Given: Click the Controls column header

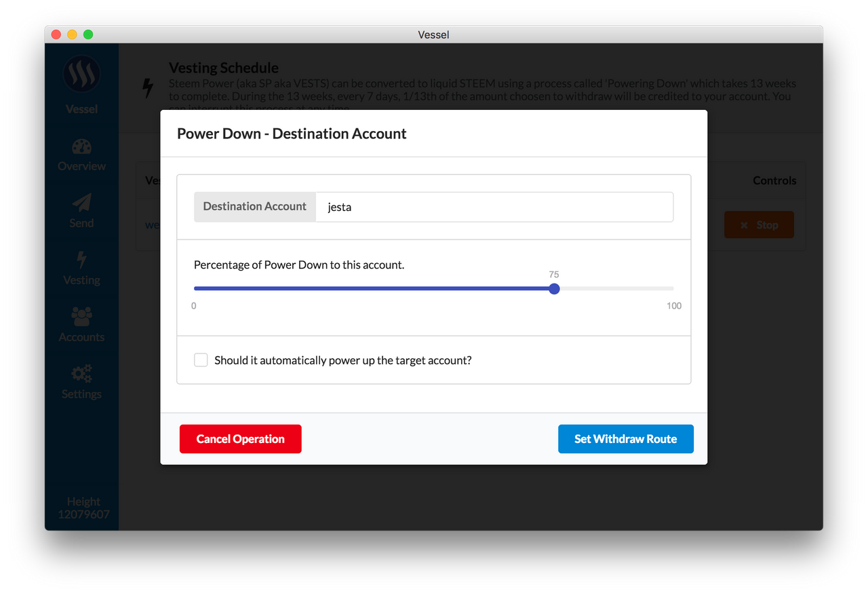Looking at the screenshot, I should pos(774,180).
